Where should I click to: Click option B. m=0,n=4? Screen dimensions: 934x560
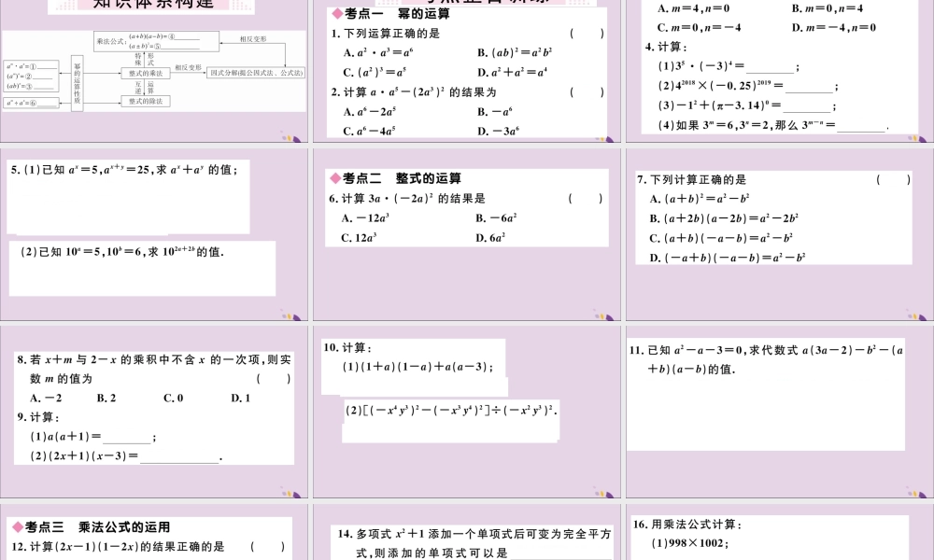pos(828,8)
